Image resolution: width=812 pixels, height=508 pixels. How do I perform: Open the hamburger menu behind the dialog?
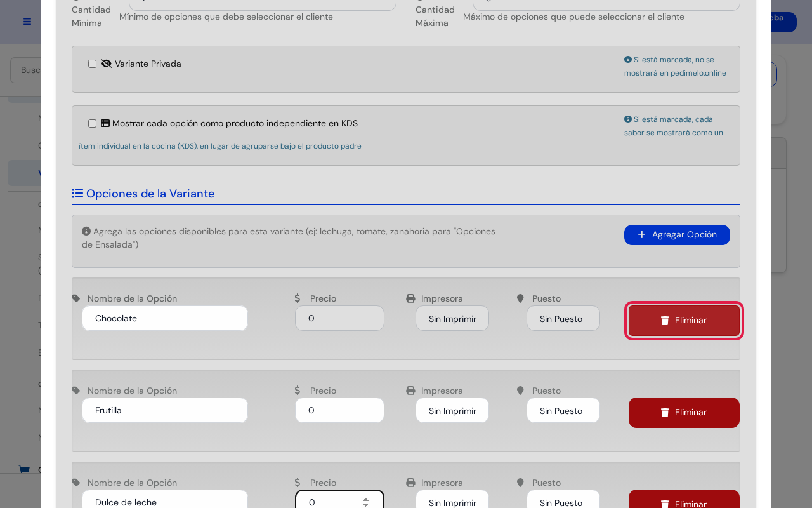coord(27,22)
